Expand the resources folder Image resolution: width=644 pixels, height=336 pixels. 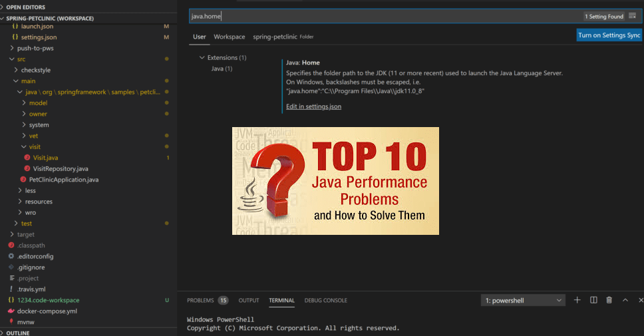click(39, 202)
